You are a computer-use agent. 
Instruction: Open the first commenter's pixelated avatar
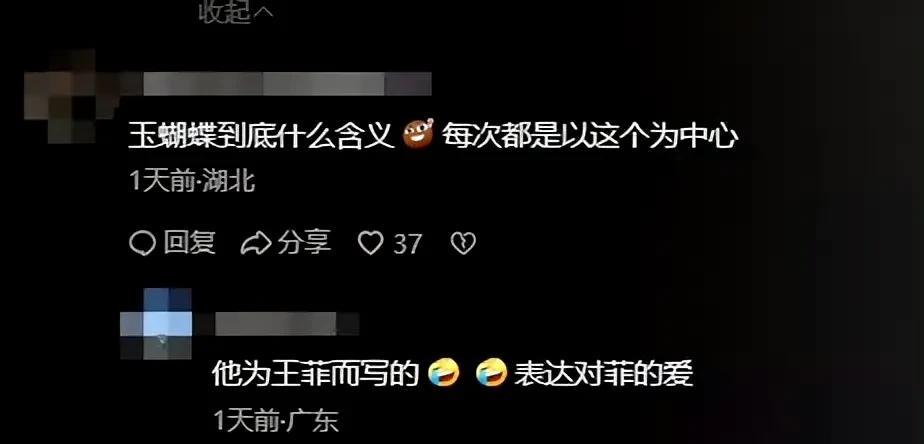[71, 97]
